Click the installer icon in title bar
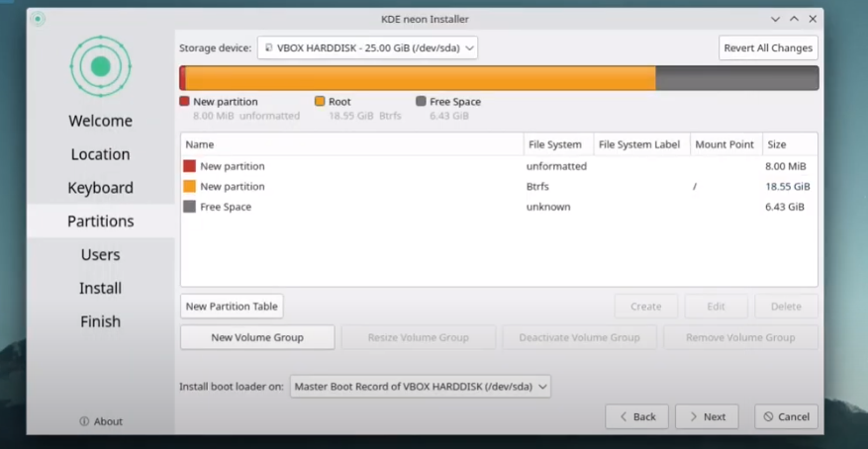 [38, 19]
